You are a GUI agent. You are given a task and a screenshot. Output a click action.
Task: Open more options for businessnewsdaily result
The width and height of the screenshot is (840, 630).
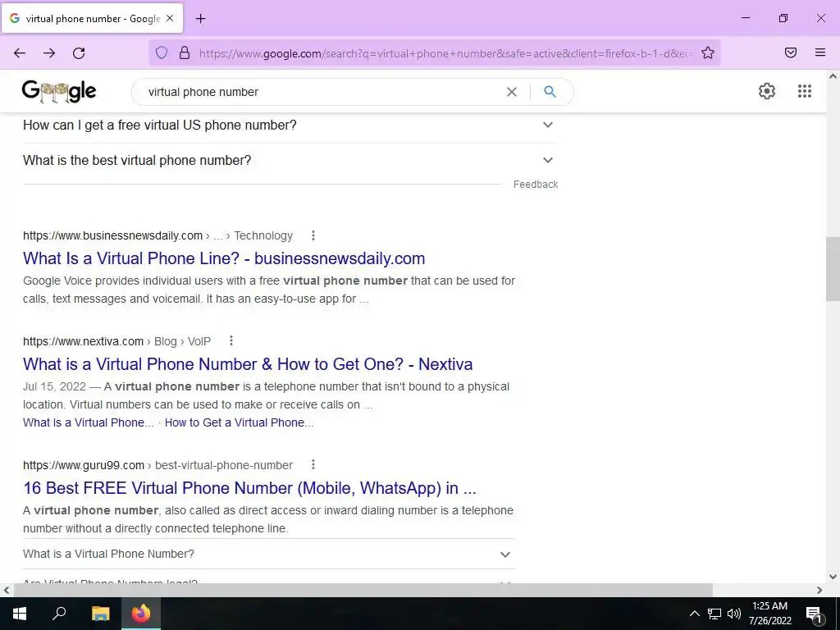(x=313, y=235)
